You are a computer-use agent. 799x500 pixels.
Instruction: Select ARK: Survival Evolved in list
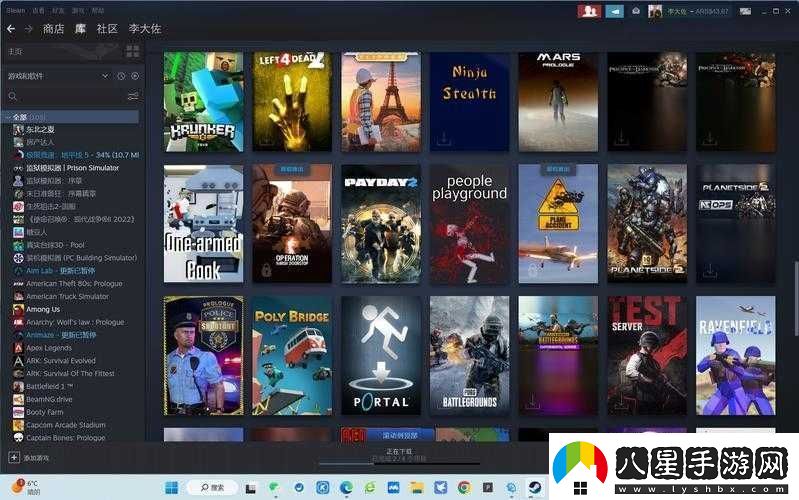(61, 360)
